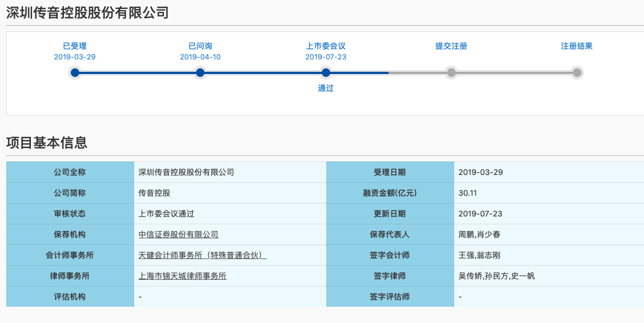Viewport: 644px width, 323px height.
Task: Select the 已受理 timeline node dot
Action: click(x=75, y=73)
